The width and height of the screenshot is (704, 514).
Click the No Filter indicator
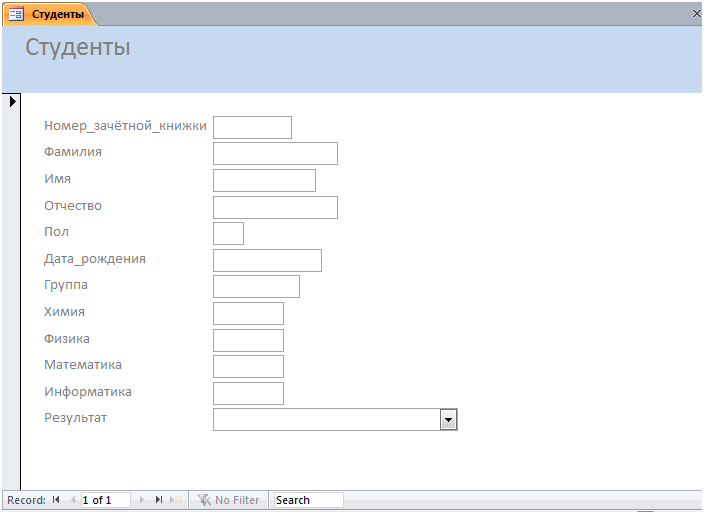point(229,500)
